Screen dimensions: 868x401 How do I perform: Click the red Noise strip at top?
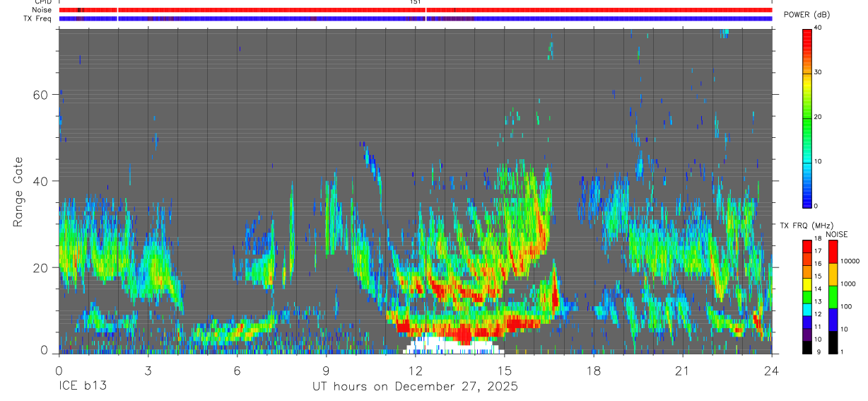click(416, 10)
